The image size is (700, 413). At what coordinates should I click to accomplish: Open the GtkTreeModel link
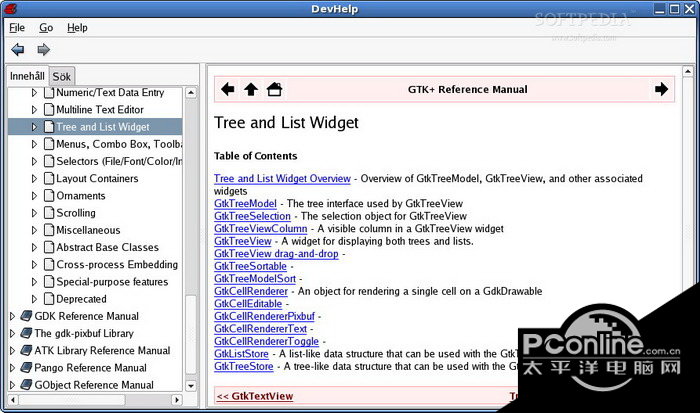[x=245, y=204]
